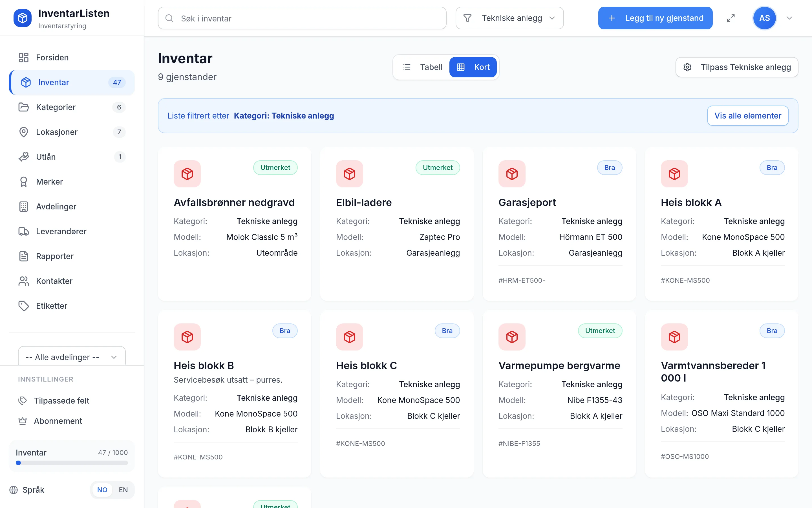Click the Avfallsbrønner nedgravd box icon

tap(187, 174)
